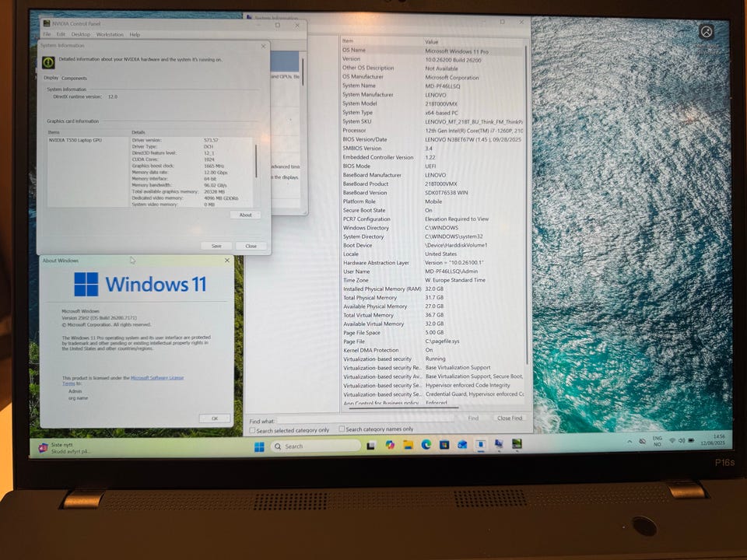Select Installed Physical Memory (RAM) row
The image size is (747, 560).
(x=433, y=289)
